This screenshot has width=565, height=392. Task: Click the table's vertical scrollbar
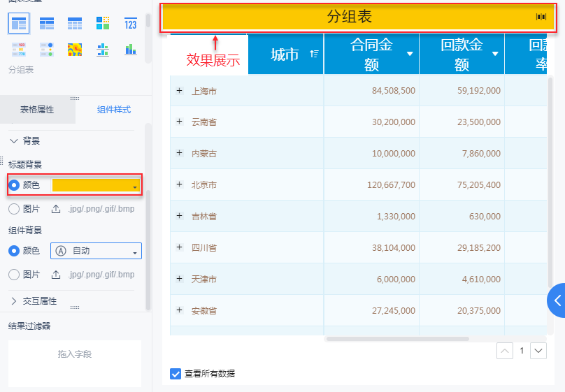(x=550, y=182)
